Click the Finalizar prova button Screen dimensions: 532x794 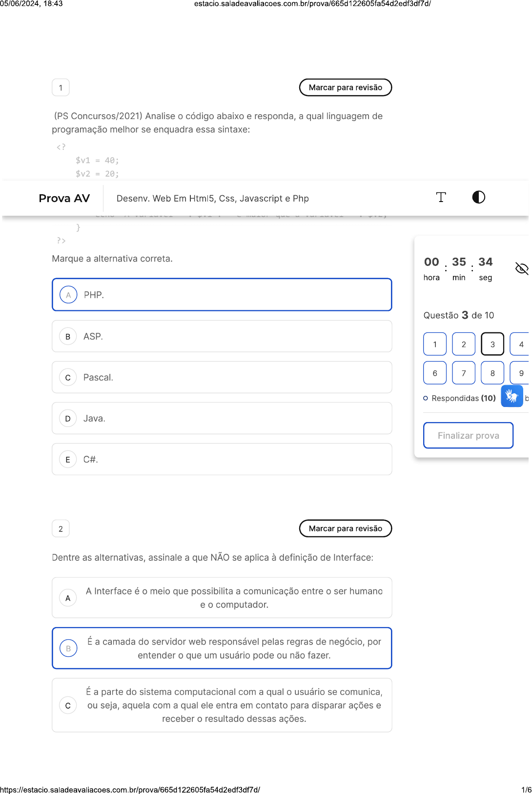point(468,435)
